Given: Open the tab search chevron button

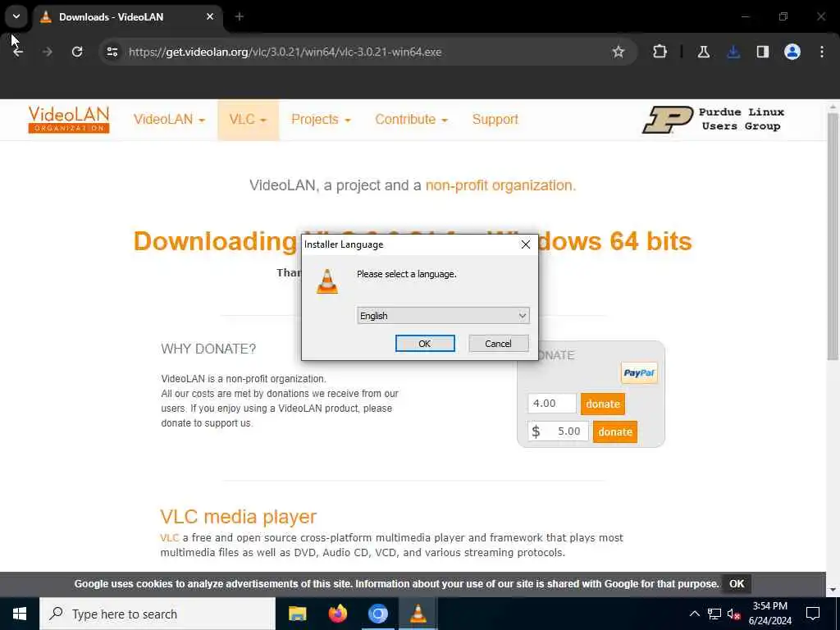Looking at the screenshot, I should [16, 16].
